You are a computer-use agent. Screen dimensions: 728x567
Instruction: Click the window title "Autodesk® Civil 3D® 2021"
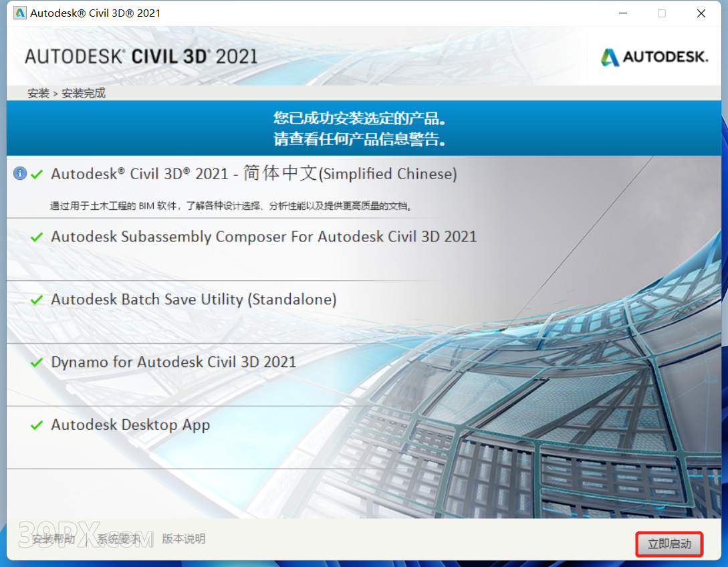click(x=95, y=13)
